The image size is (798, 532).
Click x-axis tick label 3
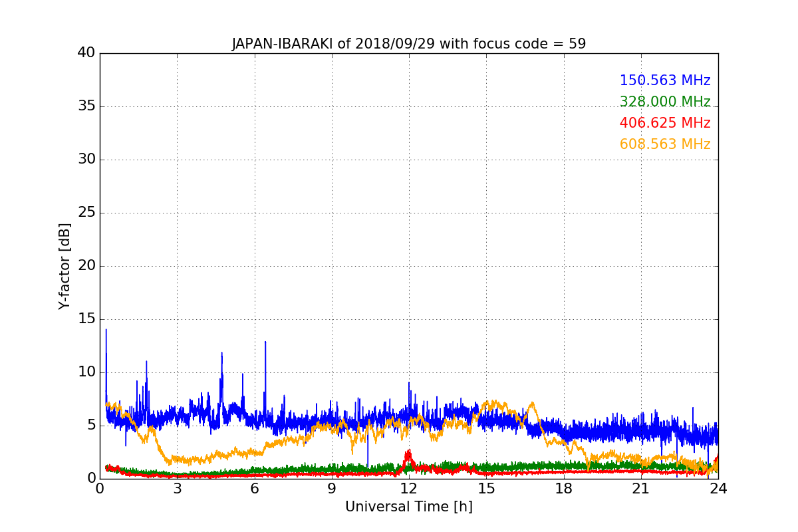coord(177,489)
